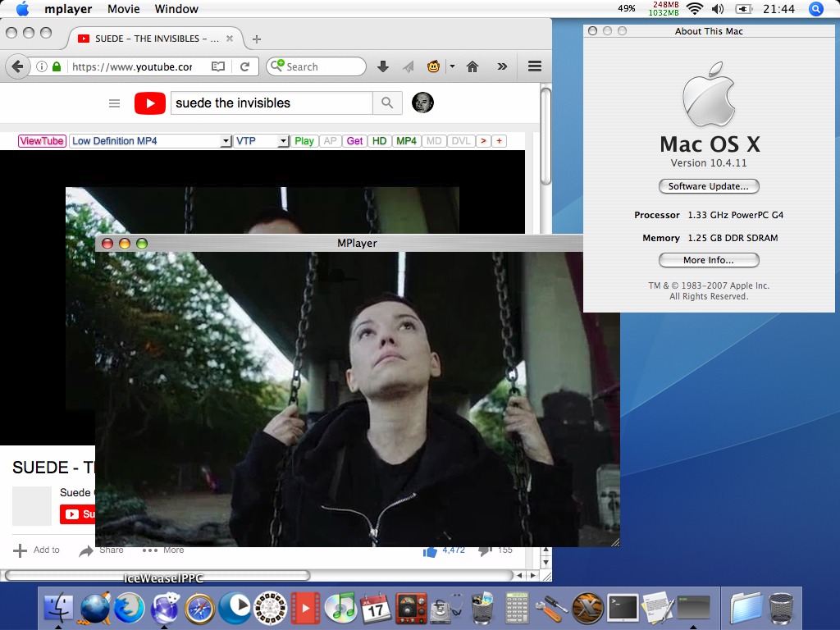Open the Window menu
The width and height of the screenshot is (840, 630).
pos(176,9)
